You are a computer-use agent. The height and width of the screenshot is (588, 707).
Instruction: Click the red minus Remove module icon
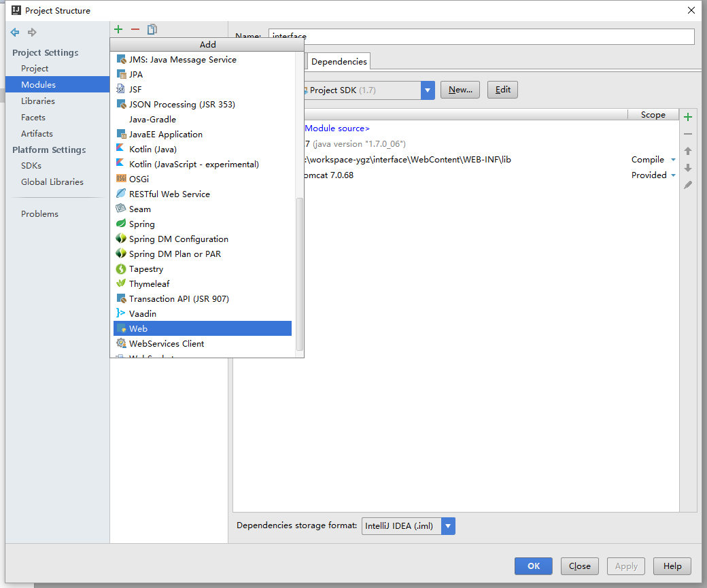[x=135, y=29]
